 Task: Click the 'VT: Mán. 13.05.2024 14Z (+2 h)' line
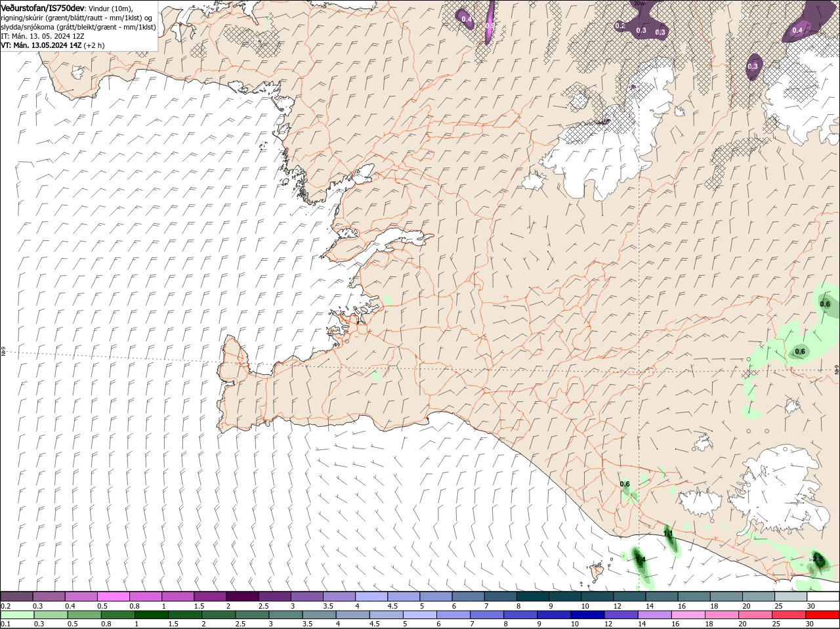52,45
